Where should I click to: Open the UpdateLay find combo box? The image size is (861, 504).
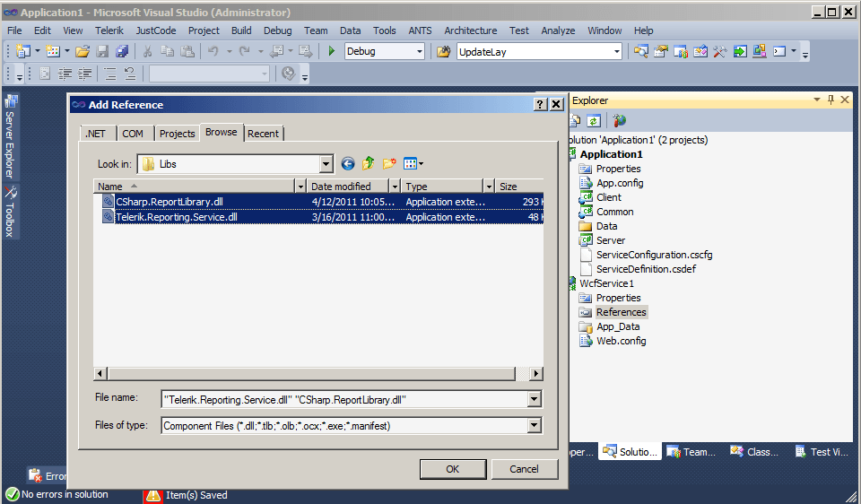(539, 52)
